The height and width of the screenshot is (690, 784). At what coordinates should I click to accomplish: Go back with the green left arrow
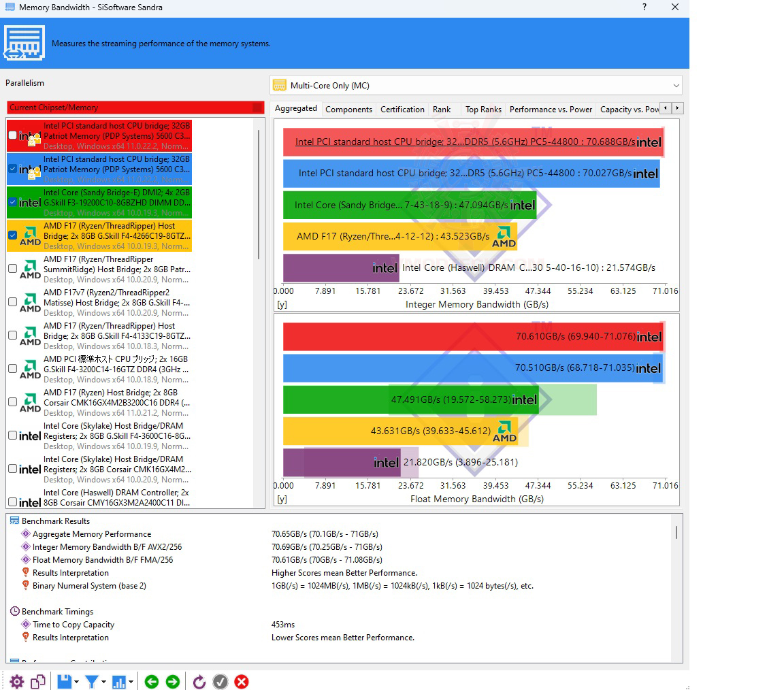[152, 682]
